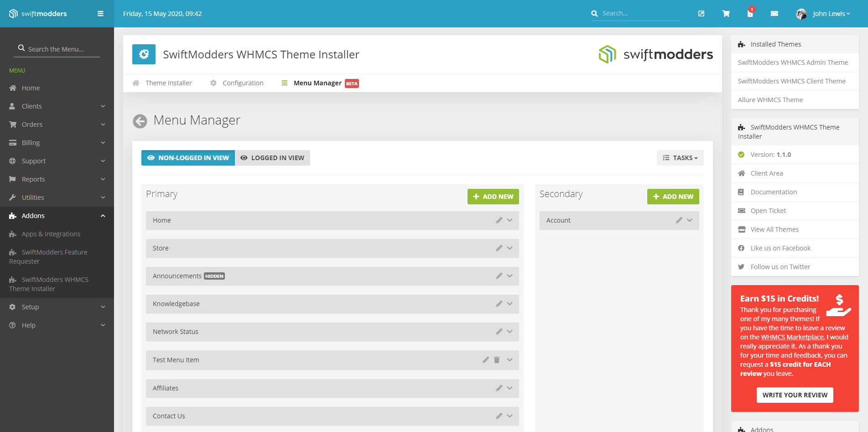Image resolution: width=868 pixels, height=432 pixels.
Task: Open the WHMCS Marketplace link
Action: click(x=792, y=337)
